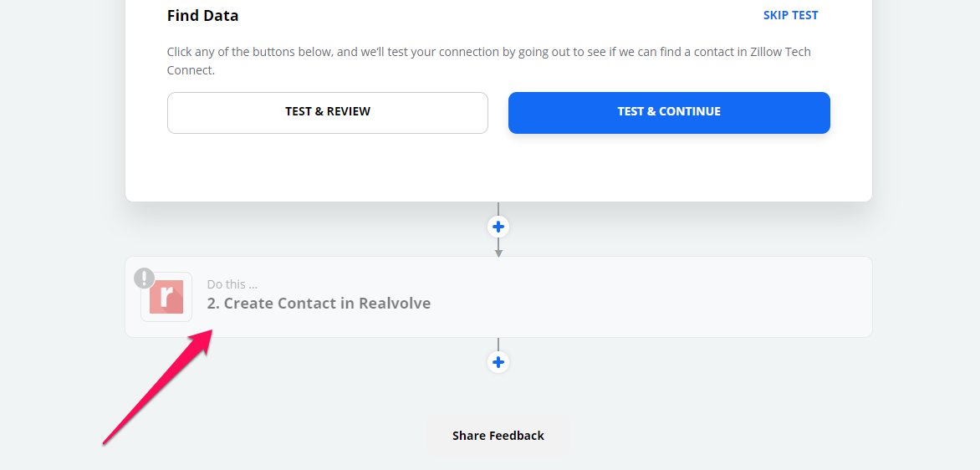Open the Share Feedback button
The image size is (980, 470).
point(498,436)
